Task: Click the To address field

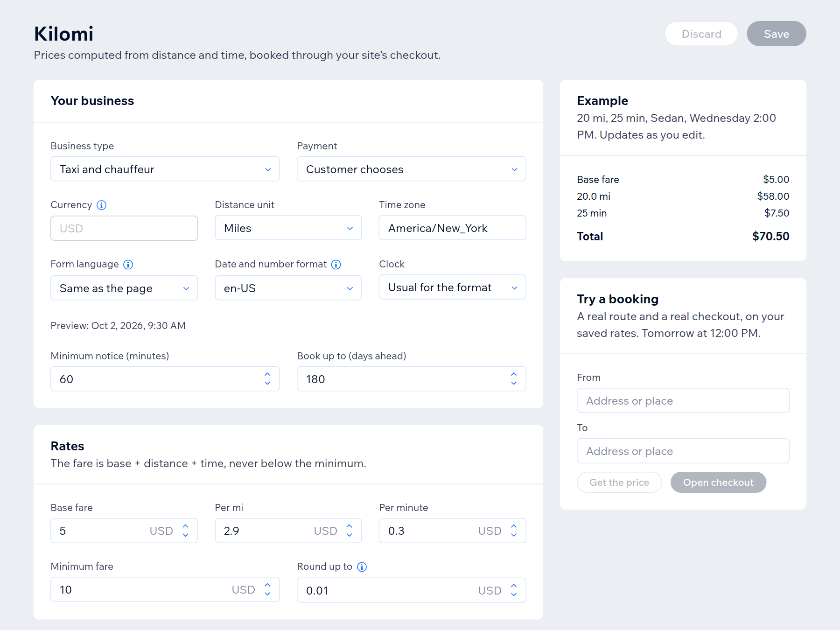Action: (x=683, y=451)
